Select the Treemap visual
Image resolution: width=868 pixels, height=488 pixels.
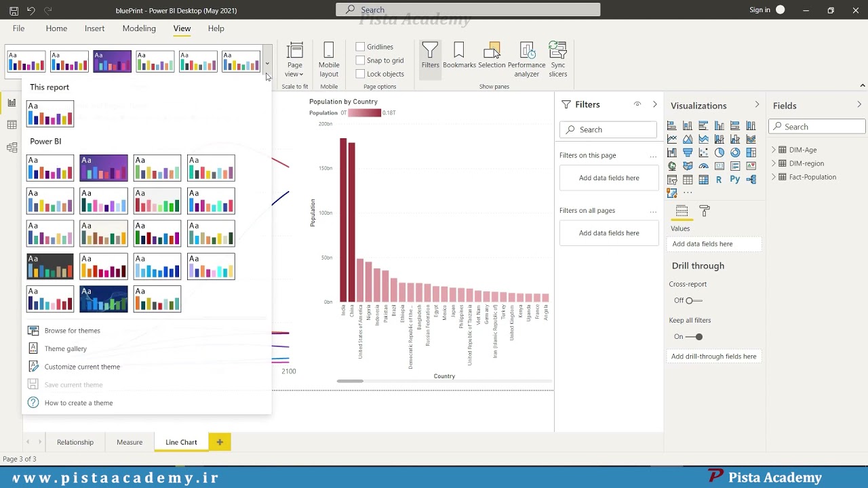point(751,152)
